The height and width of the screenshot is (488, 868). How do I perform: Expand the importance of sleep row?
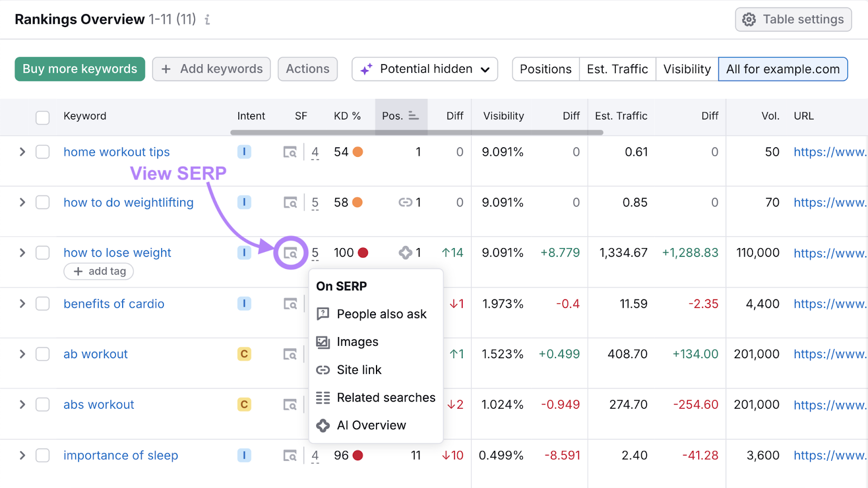22,455
